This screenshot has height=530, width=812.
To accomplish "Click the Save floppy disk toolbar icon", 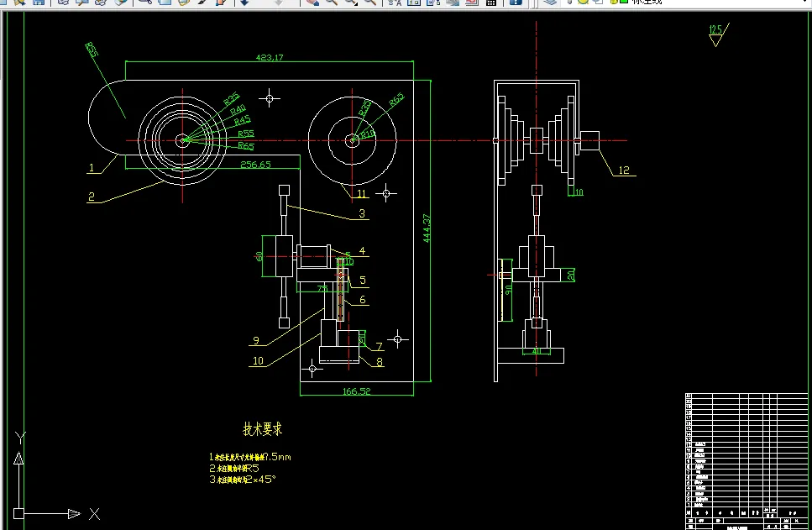I will (x=39, y=2).
